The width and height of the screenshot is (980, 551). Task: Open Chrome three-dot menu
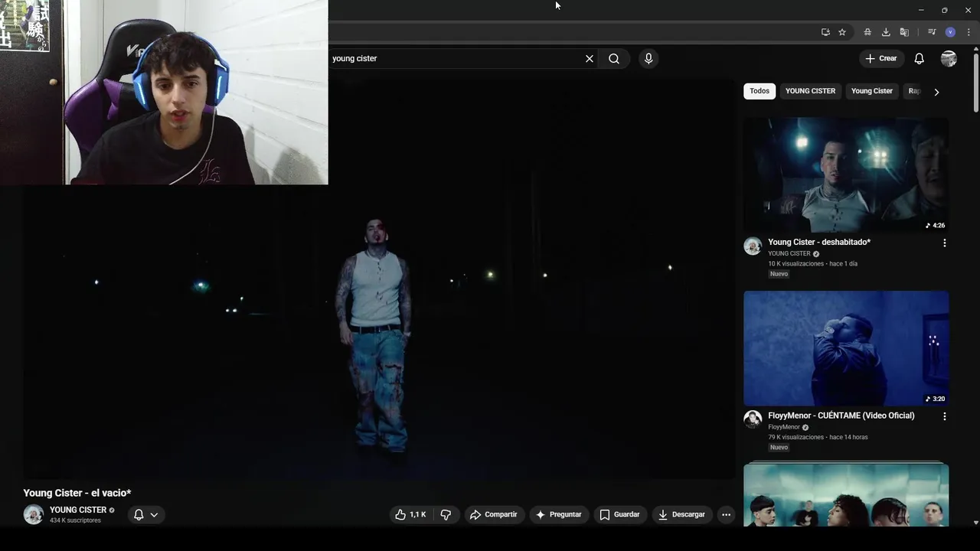[x=969, y=32]
